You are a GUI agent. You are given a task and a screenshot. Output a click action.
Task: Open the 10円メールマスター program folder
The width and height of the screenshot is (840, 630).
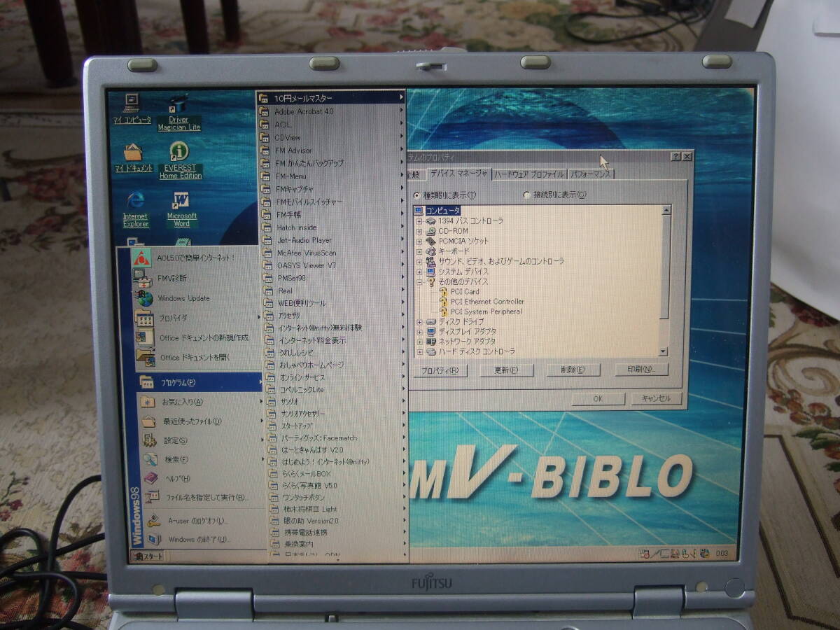pyautogui.click(x=332, y=98)
